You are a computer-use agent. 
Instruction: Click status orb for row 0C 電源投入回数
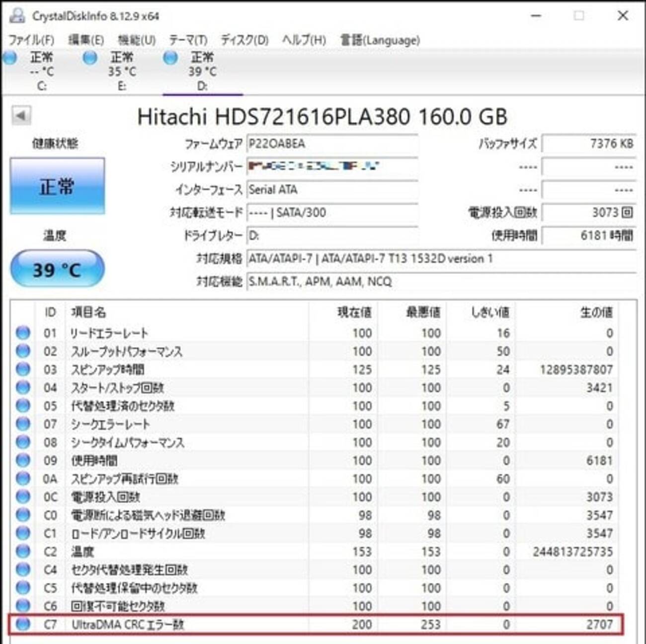(x=23, y=497)
